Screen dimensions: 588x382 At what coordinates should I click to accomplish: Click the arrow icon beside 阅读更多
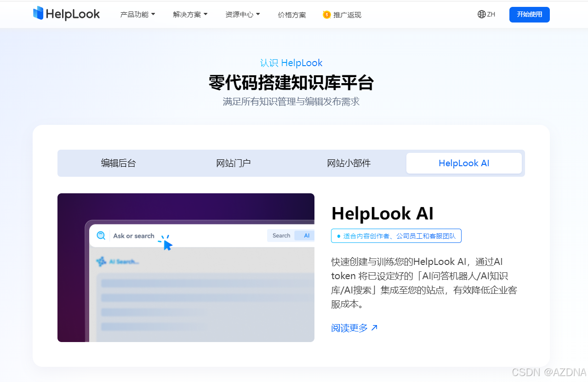(374, 328)
